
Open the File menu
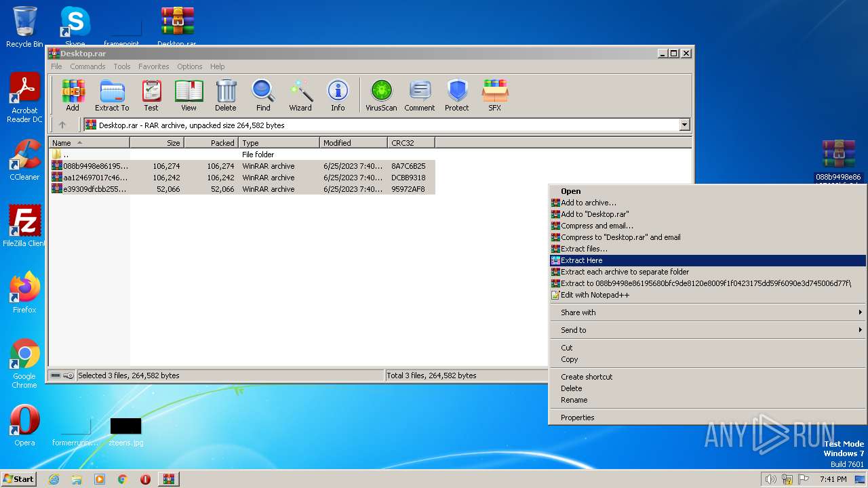(56, 66)
